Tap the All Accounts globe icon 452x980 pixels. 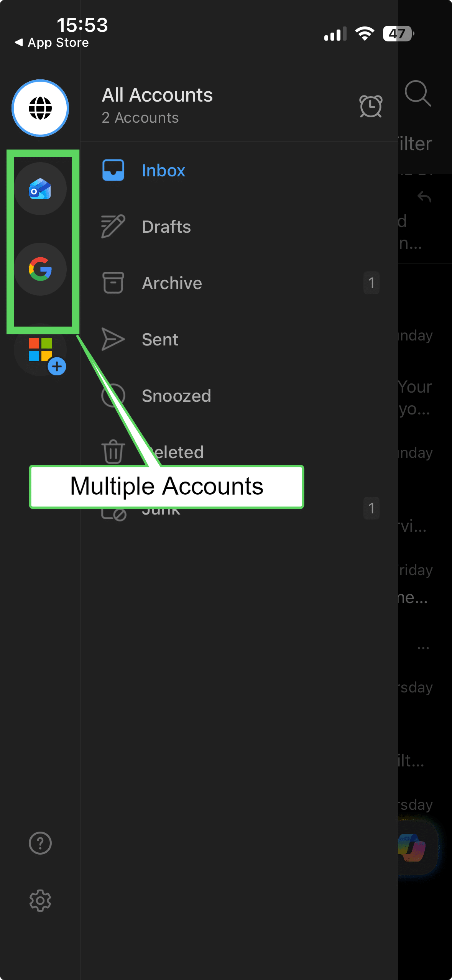coord(40,108)
